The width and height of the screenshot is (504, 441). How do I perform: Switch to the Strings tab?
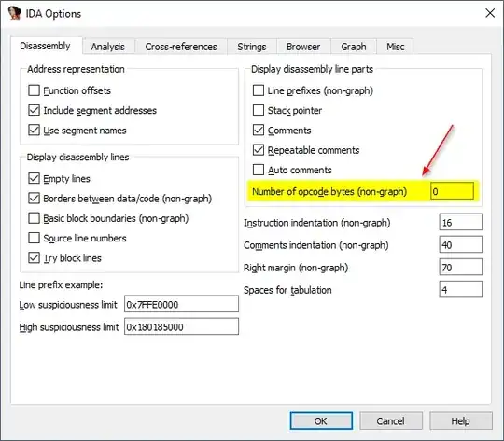click(x=252, y=47)
